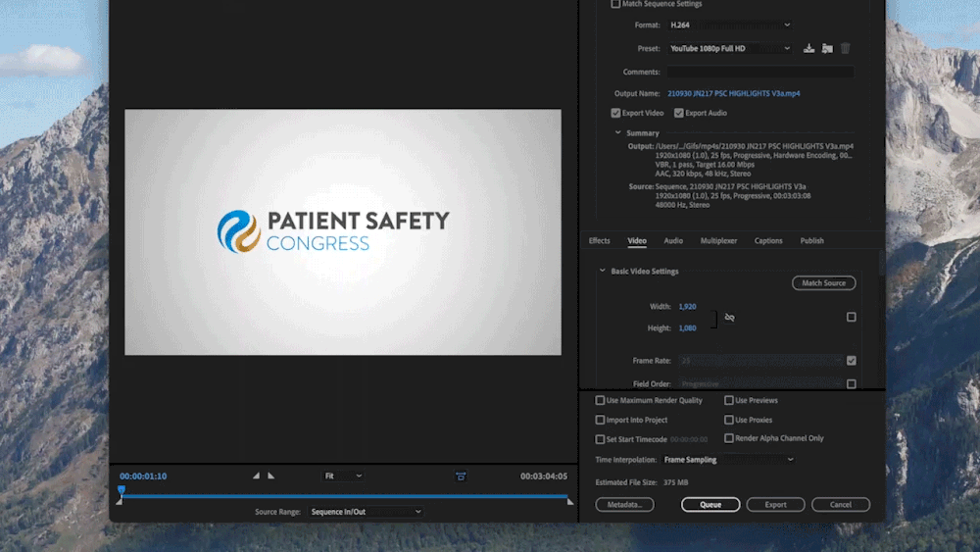Click the Patient Safety Congress video preview
Image resolution: width=980 pixels, height=552 pixels.
pos(342,232)
